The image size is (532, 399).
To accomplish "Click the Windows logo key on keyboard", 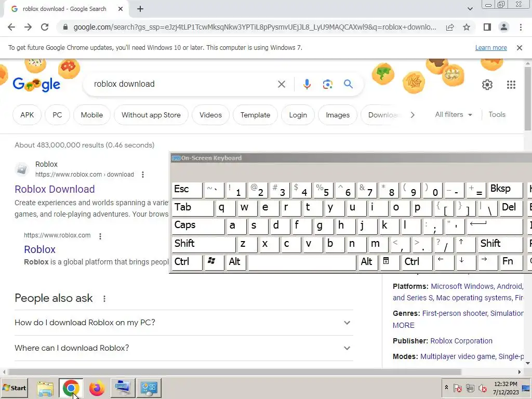I will tap(214, 262).
